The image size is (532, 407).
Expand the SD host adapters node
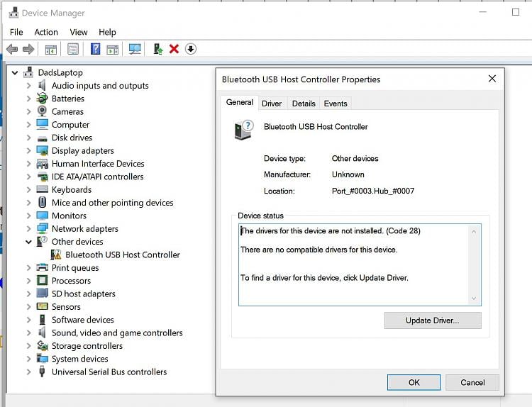(x=29, y=294)
